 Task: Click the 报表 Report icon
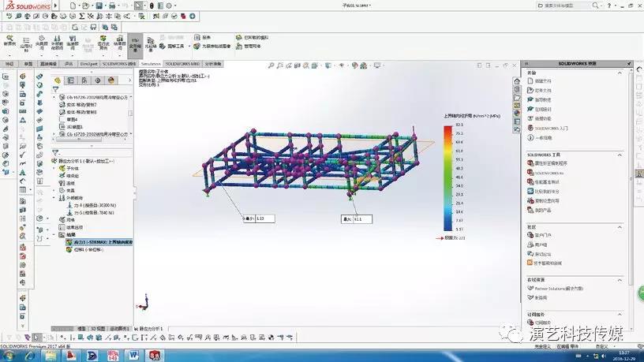click(x=203, y=37)
